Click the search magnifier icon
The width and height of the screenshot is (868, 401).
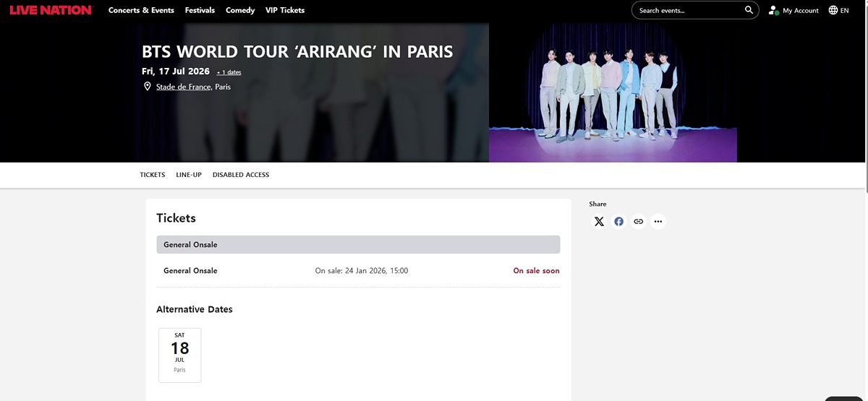tap(749, 10)
